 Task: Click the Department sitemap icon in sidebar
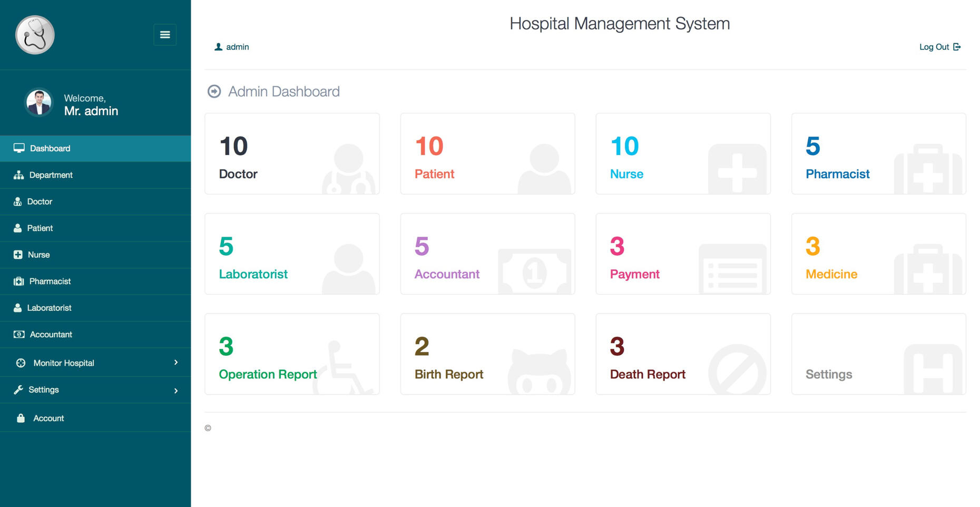click(18, 175)
